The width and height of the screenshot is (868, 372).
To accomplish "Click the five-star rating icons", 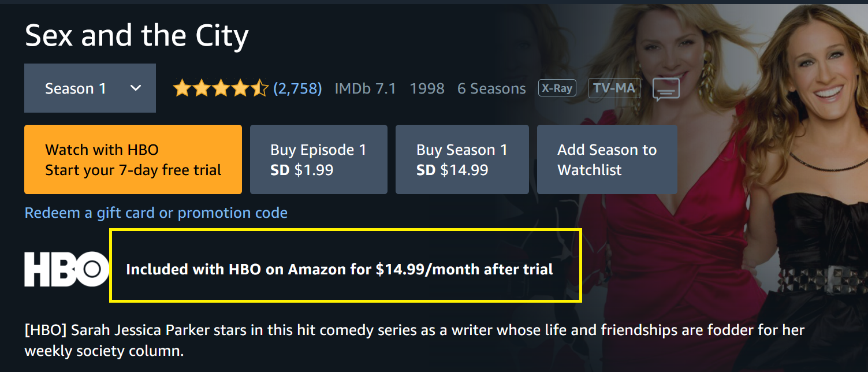I will click(x=220, y=88).
